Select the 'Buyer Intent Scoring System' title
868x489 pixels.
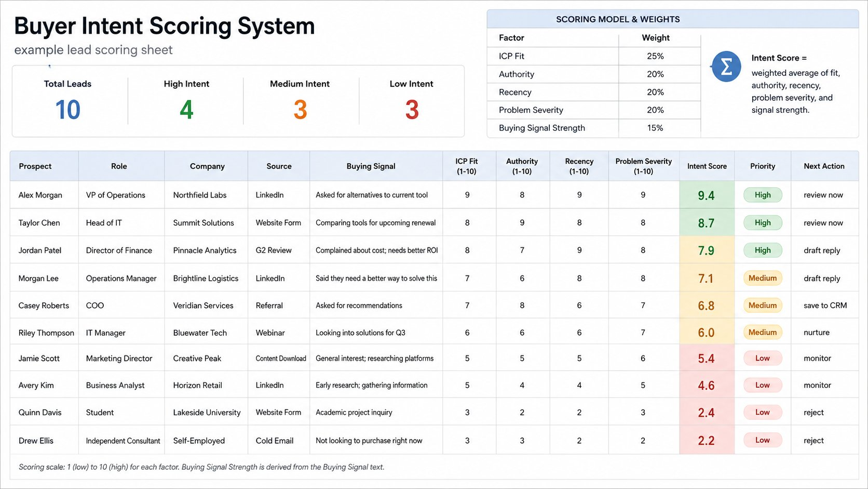(x=164, y=26)
